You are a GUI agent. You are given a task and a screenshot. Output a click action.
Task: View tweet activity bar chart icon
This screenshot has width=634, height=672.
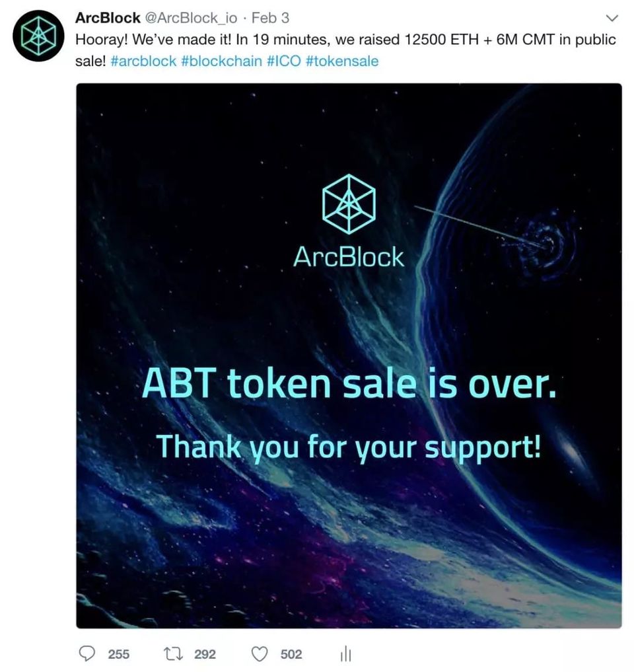pyautogui.click(x=345, y=653)
